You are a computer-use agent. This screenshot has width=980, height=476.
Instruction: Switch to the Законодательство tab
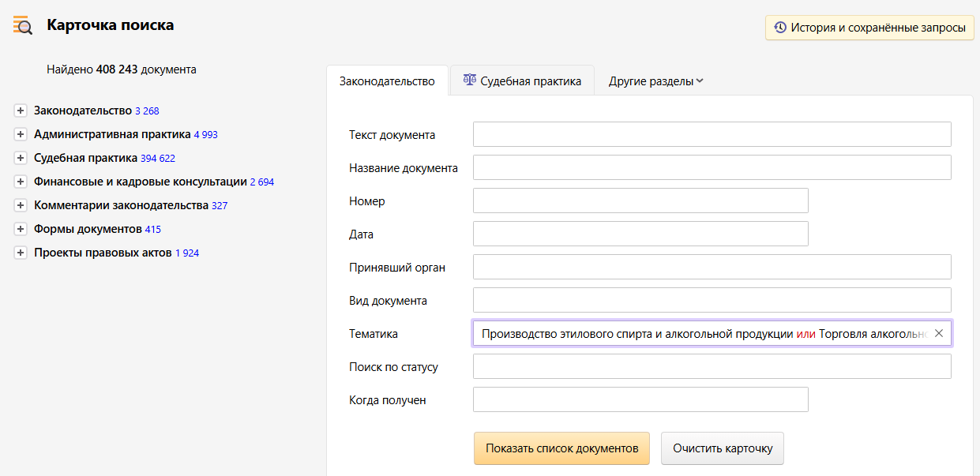387,81
